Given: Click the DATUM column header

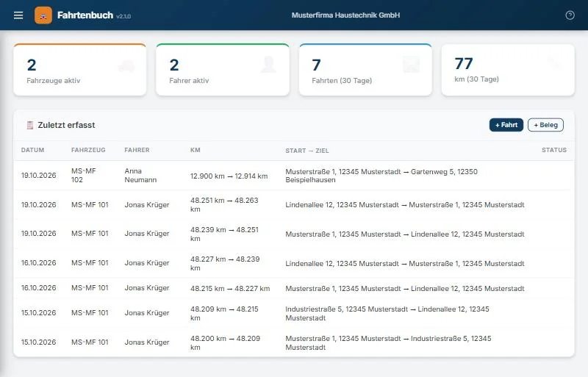Looking at the screenshot, I should 32,150.
